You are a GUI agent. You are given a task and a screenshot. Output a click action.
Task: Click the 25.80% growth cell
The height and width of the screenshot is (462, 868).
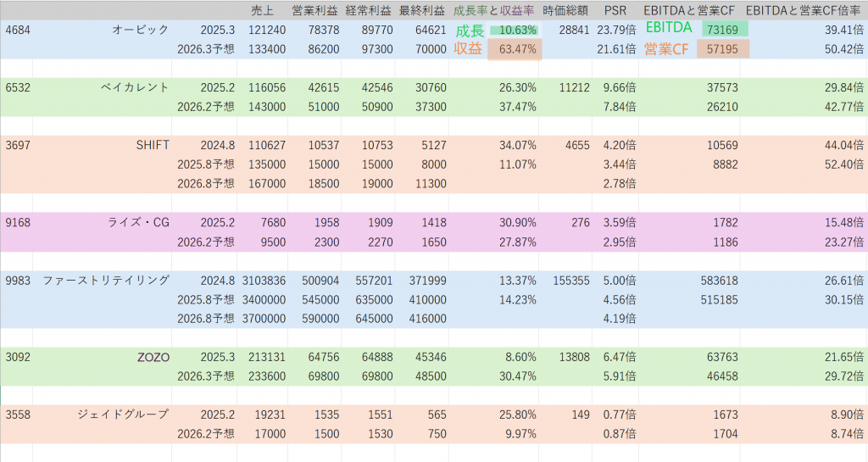518,415
